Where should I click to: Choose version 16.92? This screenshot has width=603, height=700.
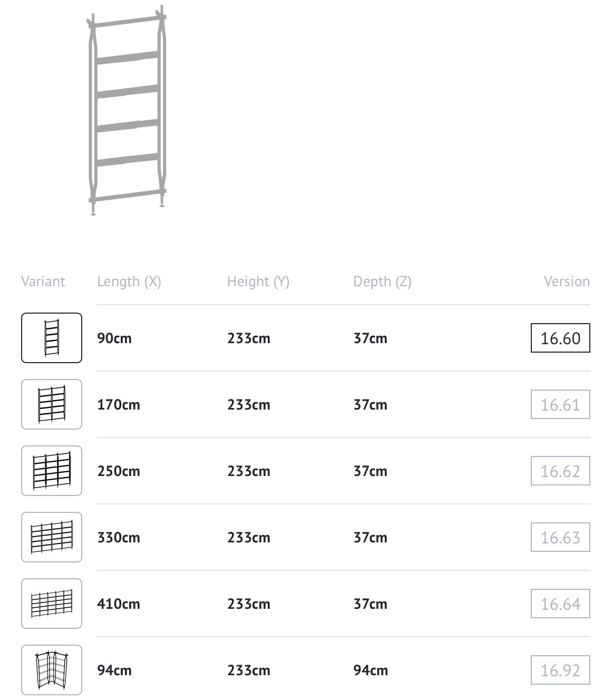point(560,670)
